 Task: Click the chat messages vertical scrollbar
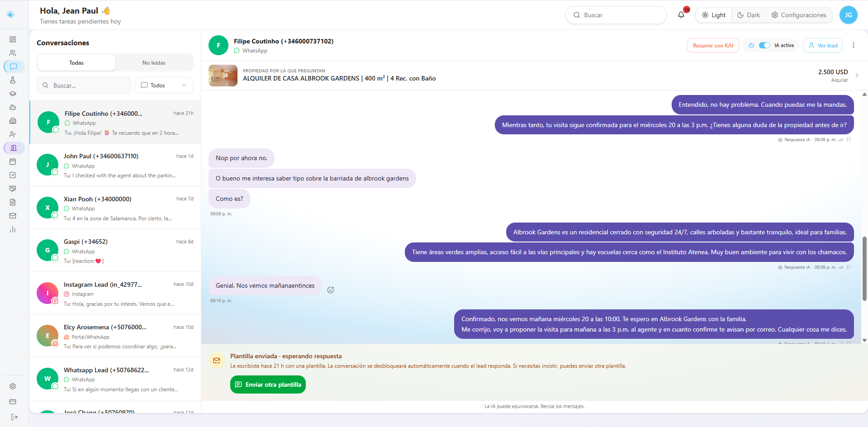(x=864, y=268)
